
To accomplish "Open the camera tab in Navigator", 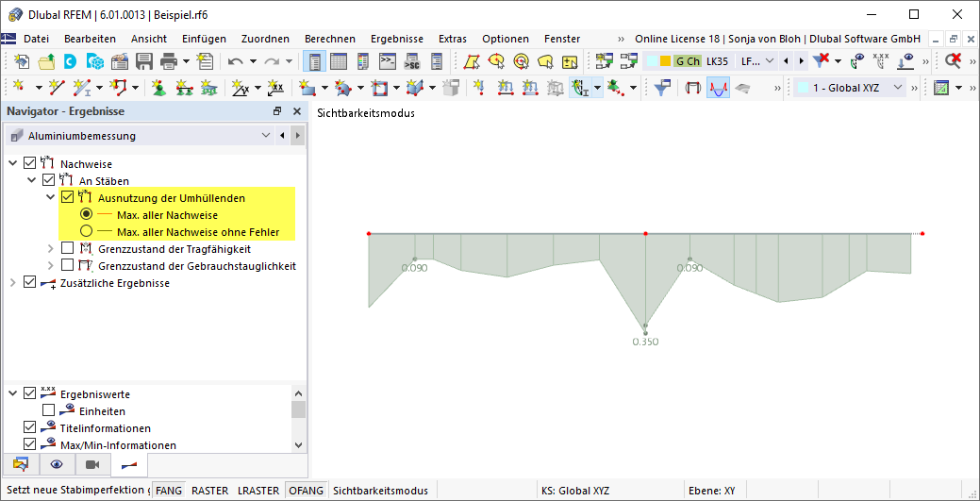I will [93, 465].
